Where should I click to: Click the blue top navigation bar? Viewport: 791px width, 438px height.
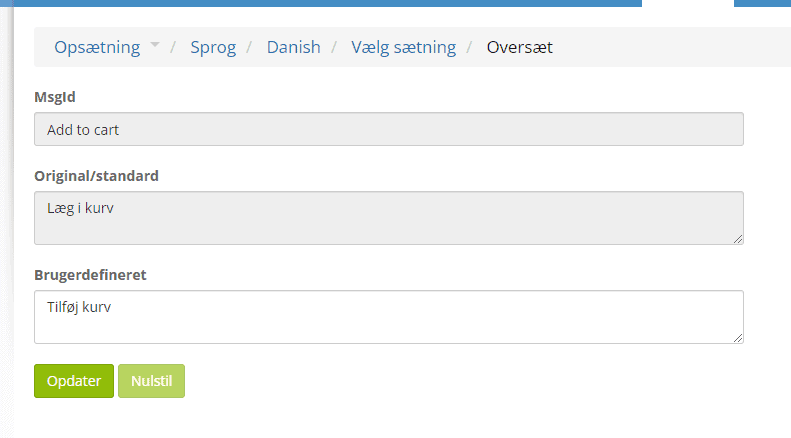321,3
